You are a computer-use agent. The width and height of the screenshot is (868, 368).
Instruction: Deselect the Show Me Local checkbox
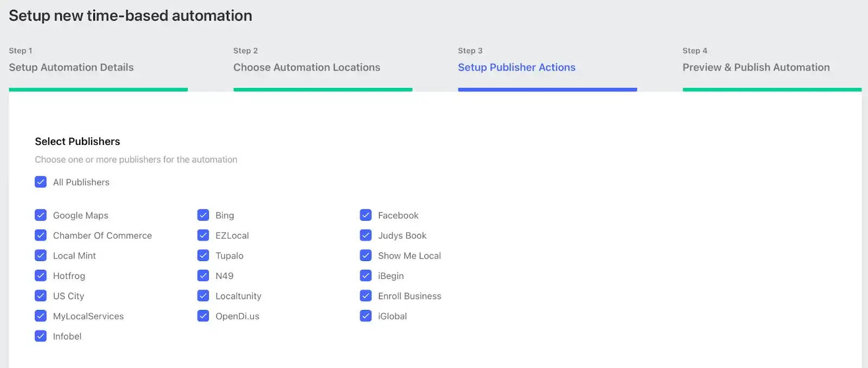point(366,255)
